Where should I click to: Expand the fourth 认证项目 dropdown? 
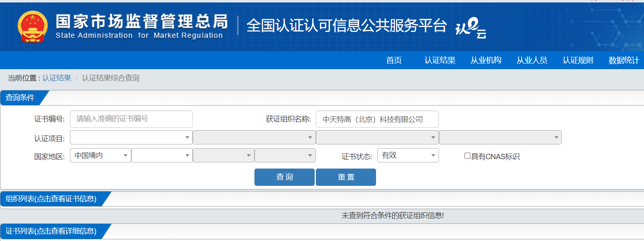(x=500, y=137)
